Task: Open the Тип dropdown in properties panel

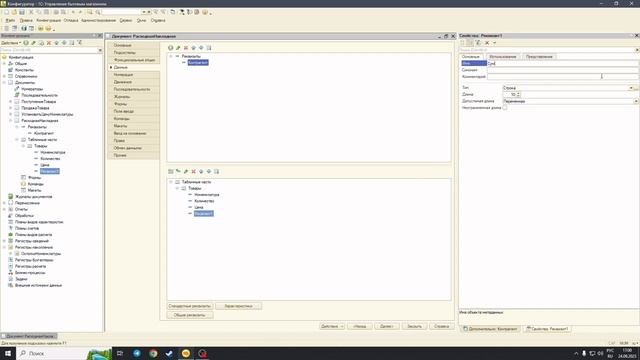Action: (631, 88)
